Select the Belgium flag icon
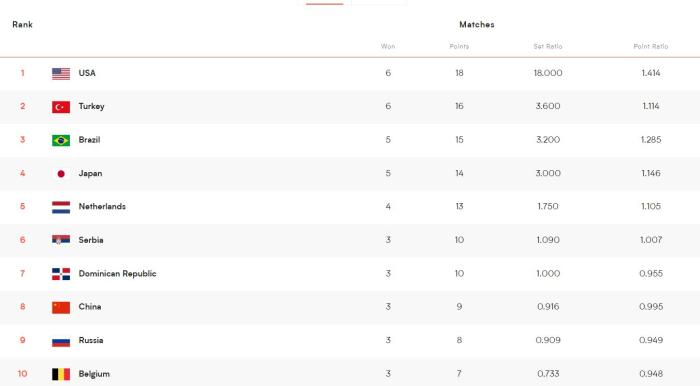The width and height of the screenshot is (700, 386). (x=61, y=374)
